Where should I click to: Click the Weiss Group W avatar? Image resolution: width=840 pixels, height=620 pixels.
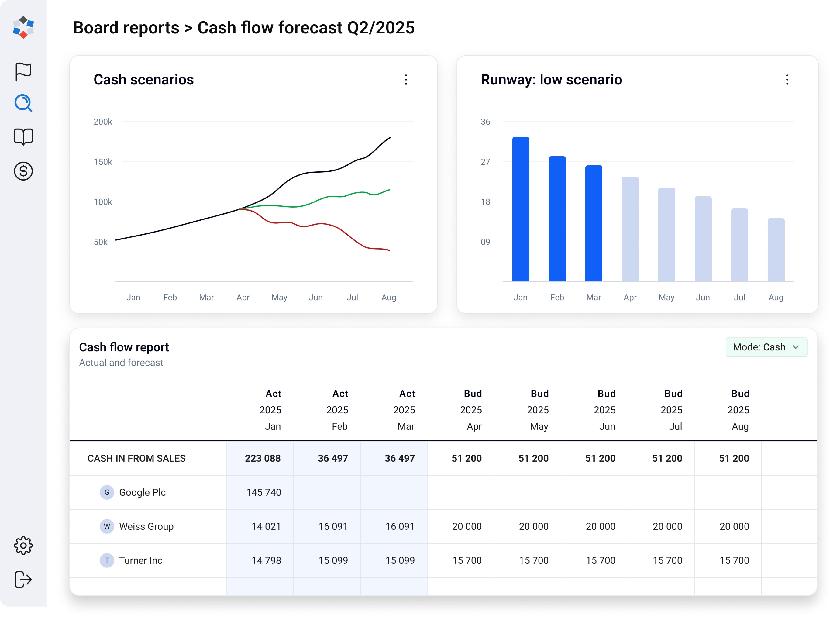pyautogui.click(x=107, y=527)
